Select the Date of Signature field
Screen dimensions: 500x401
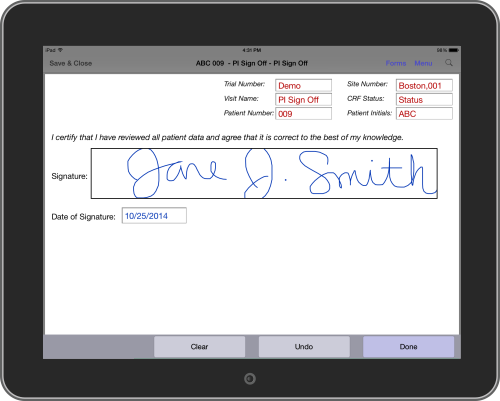pos(154,216)
